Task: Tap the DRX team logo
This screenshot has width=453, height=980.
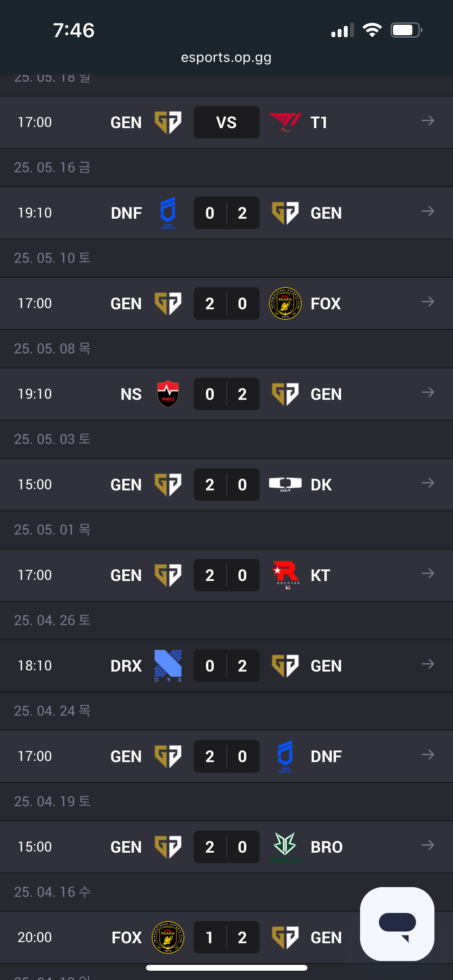Action: pos(168,665)
